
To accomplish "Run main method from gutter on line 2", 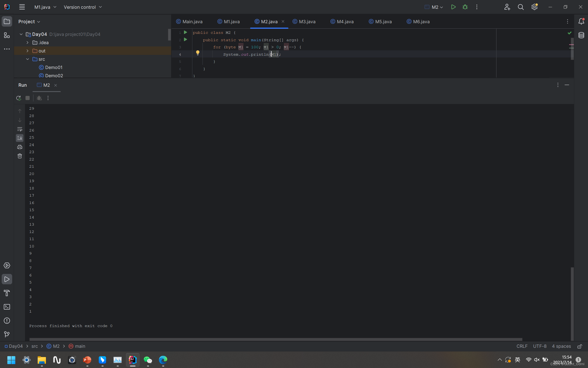I will [186, 39].
